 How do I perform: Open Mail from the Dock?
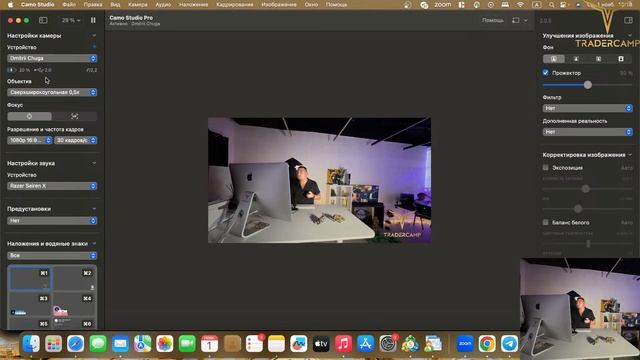coord(120,344)
